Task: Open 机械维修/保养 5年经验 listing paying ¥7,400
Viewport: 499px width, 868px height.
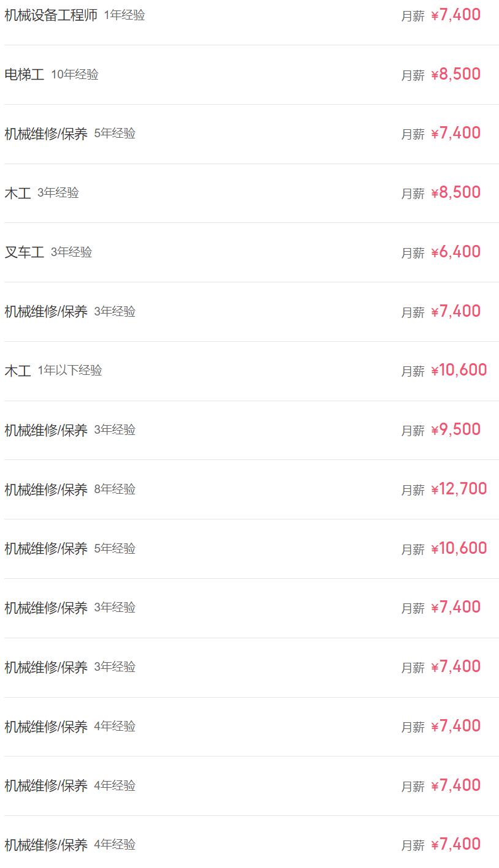Action: coord(46,134)
